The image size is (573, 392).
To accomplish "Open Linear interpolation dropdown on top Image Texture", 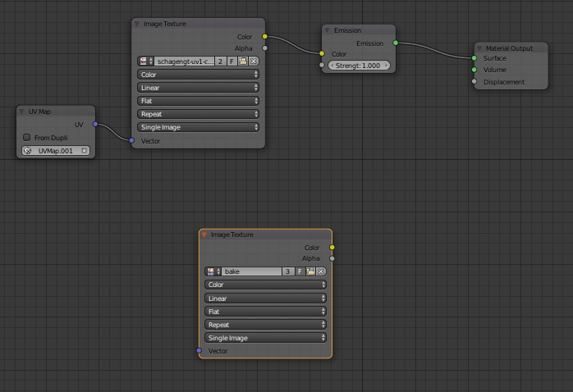I will [198, 88].
